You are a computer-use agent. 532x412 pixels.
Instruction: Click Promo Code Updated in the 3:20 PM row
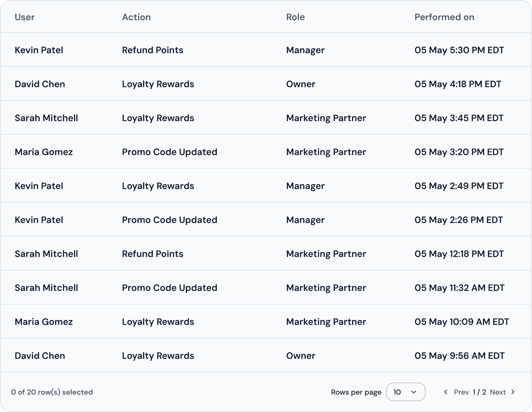pyautogui.click(x=170, y=152)
